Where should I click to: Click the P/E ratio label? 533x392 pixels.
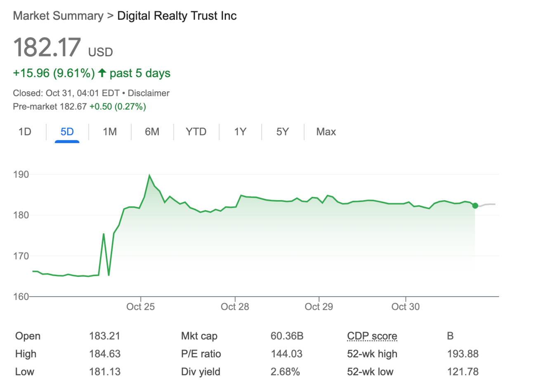pos(201,354)
